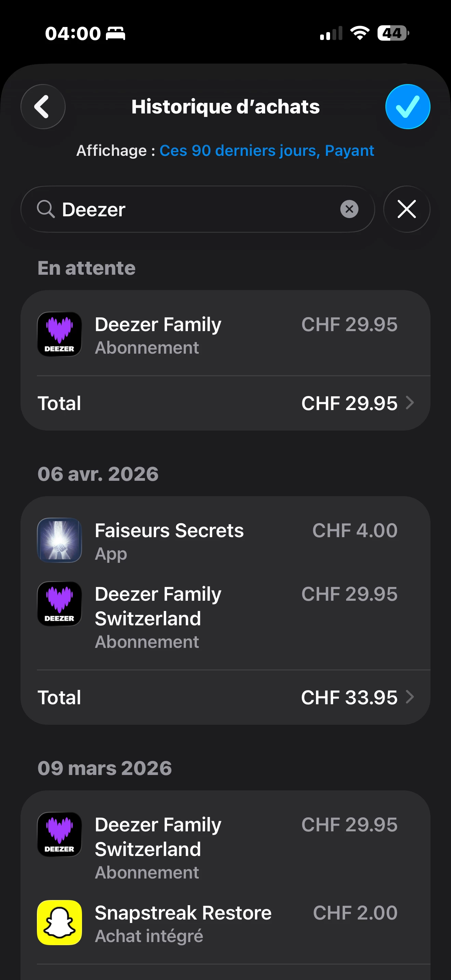The width and height of the screenshot is (451, 980).
Task: Tap the Deezer icon under 06 avr. 2026
Action: point(59,604)
